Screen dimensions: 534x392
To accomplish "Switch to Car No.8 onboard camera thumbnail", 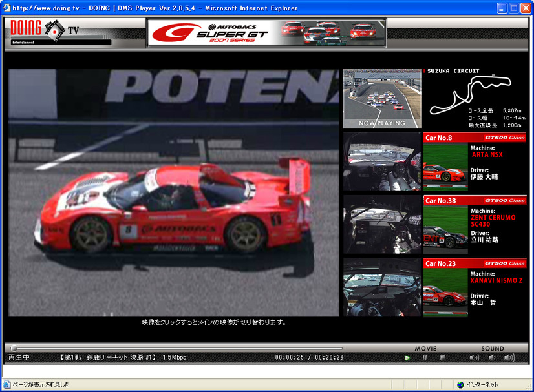I will coord(382,161).
